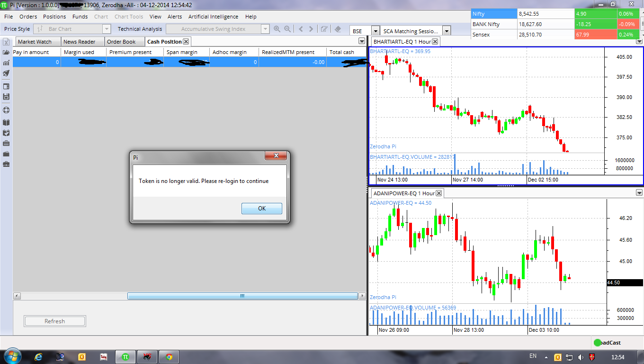Open the Price Style Bar Chart dropdown

(x=106, y=29)
